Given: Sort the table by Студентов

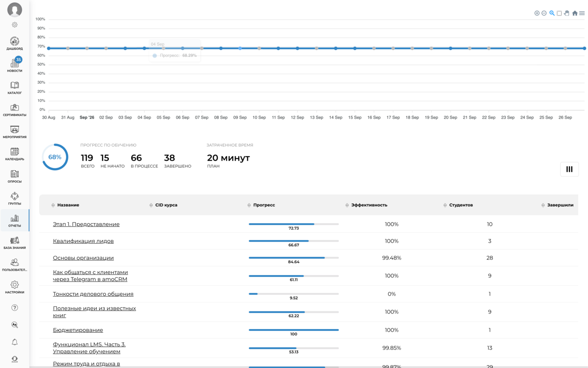Looking at the screenshot, I should [458, 205].
